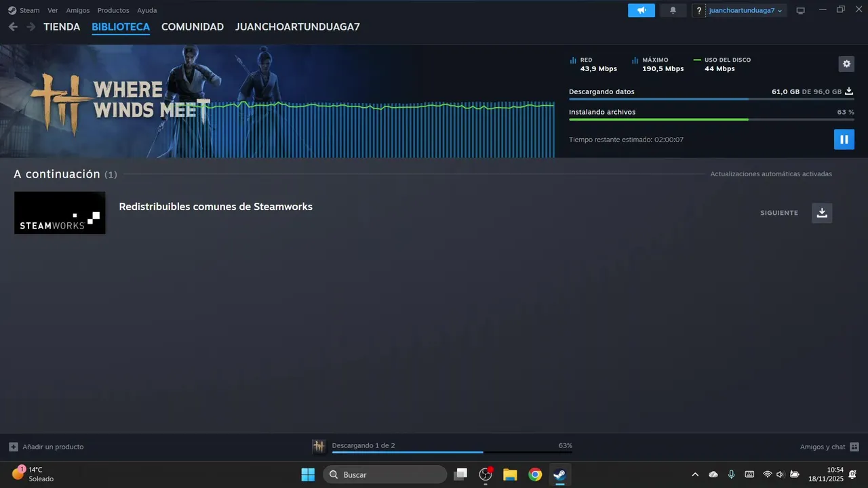
Task: Click the forward navigation arrow
Action: [x=31, y=27]
